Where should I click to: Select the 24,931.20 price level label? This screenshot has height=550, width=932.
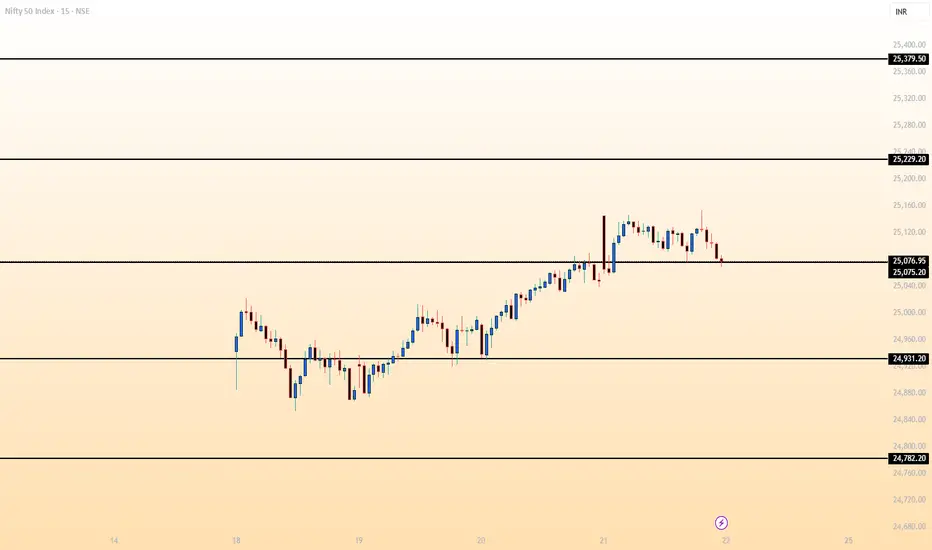click(908, 358)
